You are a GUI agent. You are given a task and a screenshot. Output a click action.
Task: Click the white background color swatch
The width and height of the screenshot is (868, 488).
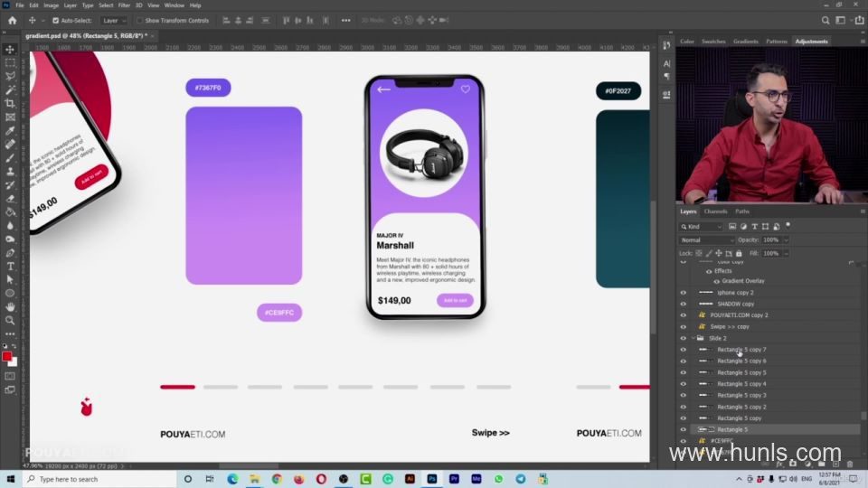click(x=14, y=363)
